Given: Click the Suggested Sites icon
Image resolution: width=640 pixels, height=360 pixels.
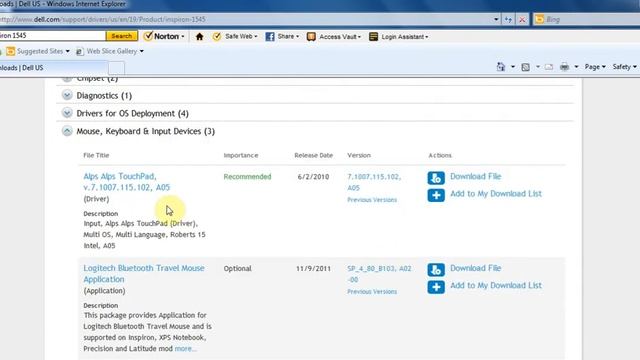Looking at the screenshot, I should [x=11, y=51].
